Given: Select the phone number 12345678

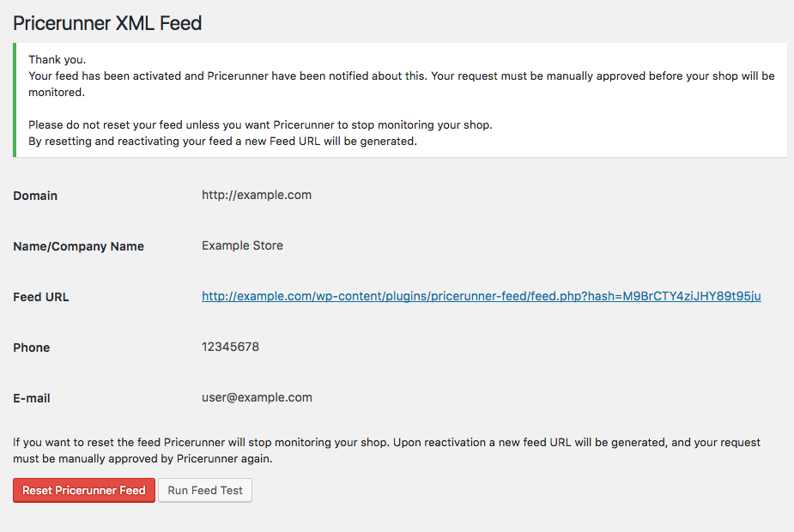Looking at the screenshot, I should pyautogui.click(x=230, y=347).
